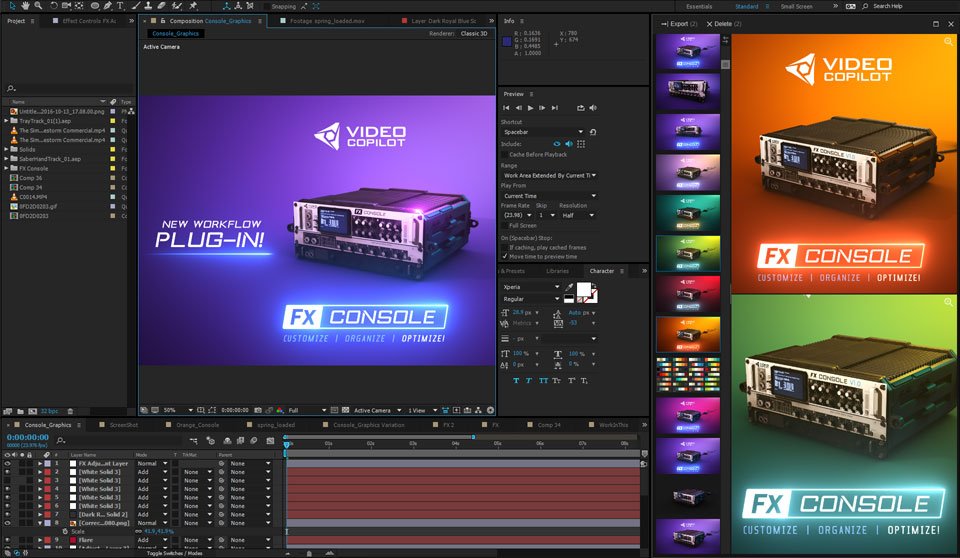Screen dimensions: 960x558
Task: Open the Resolution Half dropdown
Action: [x=577, y=216]
